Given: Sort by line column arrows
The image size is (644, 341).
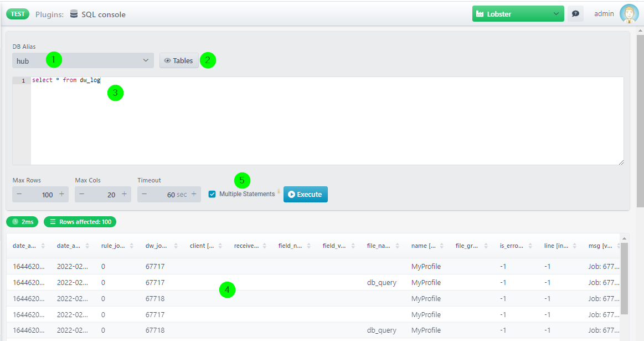Looking at the screenshot, I should click(575, 246).
